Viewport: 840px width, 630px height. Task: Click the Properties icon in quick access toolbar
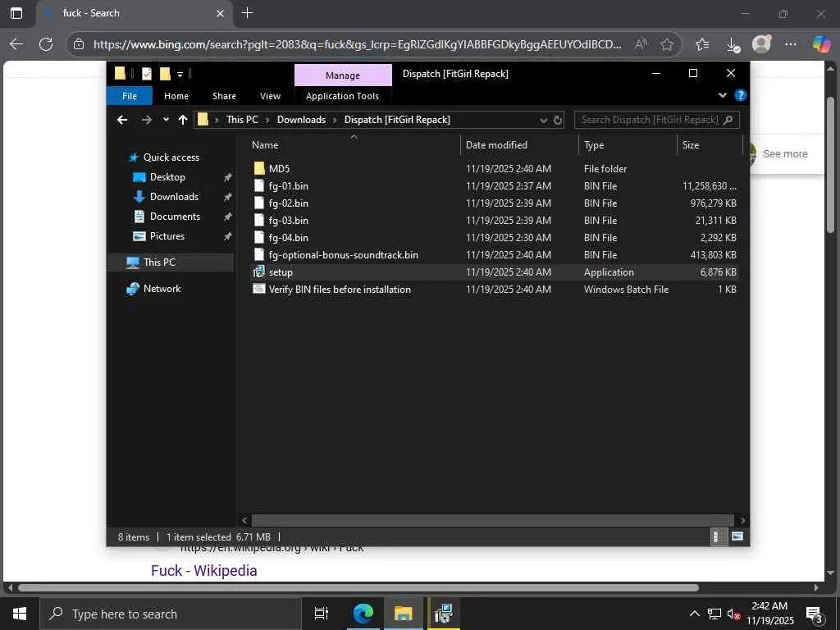click(x=147, y=73)
